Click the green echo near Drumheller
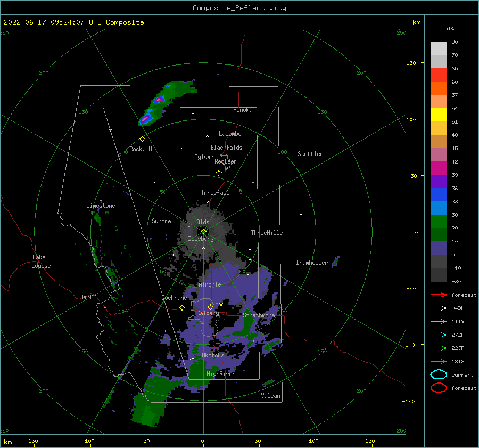 coord(336,261)
